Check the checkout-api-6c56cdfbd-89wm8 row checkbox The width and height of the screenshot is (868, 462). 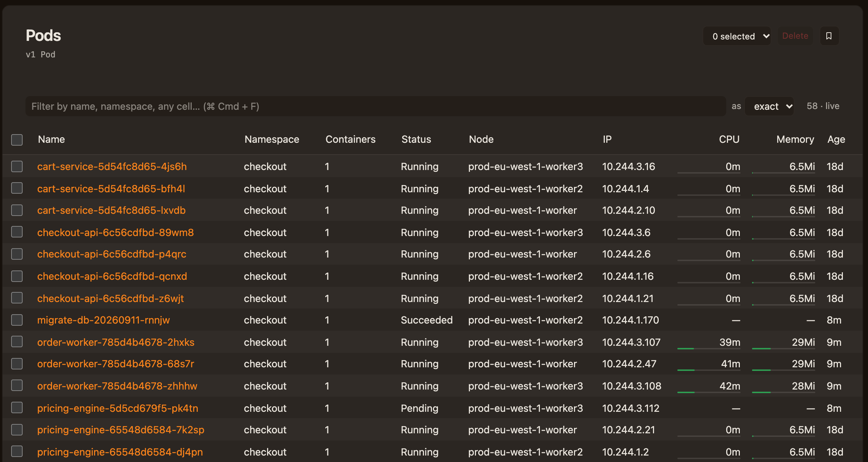17,232
